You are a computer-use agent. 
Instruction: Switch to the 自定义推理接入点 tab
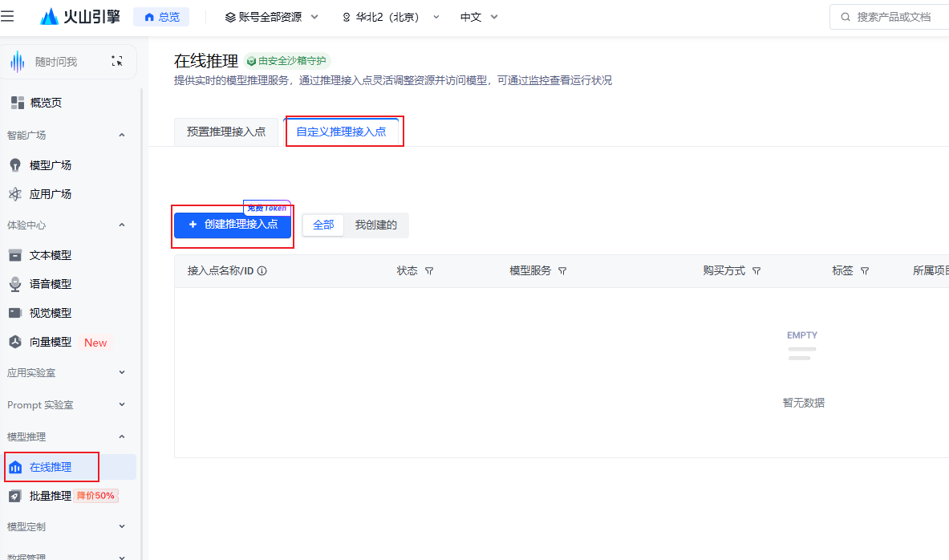tap(341, 132)
